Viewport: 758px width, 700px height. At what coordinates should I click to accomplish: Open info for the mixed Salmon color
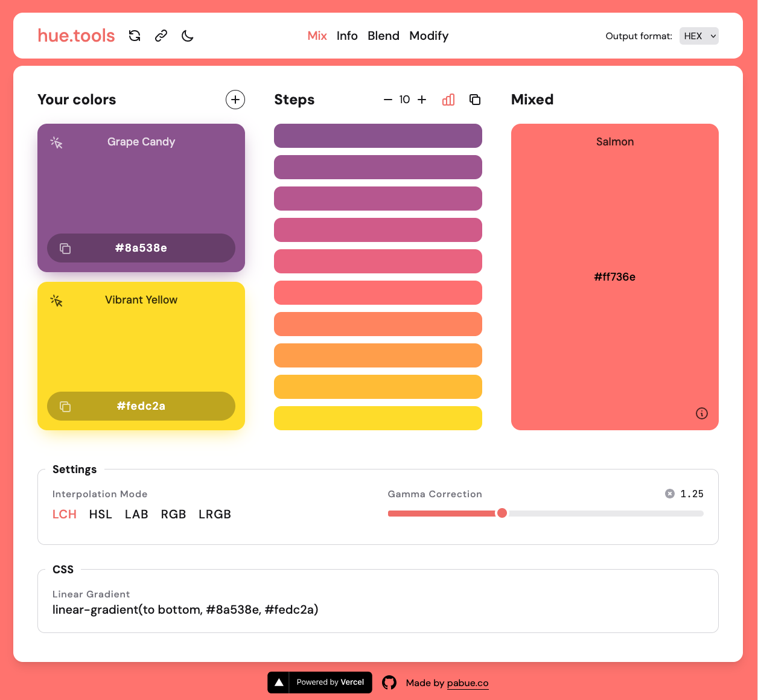pyautogui.click(x=701, y=413)
